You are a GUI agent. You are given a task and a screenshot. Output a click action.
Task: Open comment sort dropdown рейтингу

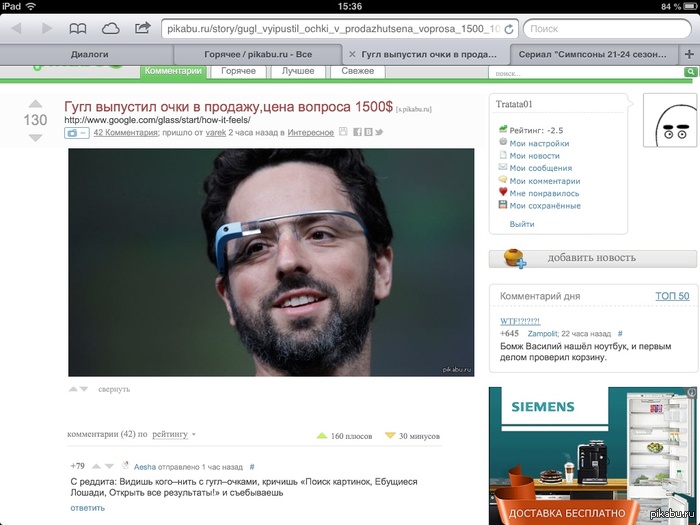tap(174, 434)
